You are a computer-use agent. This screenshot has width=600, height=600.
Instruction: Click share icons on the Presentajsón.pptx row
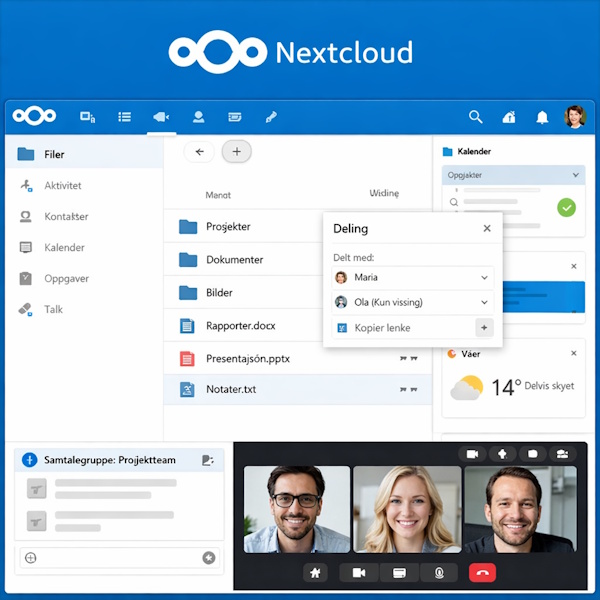pos(408,359)
